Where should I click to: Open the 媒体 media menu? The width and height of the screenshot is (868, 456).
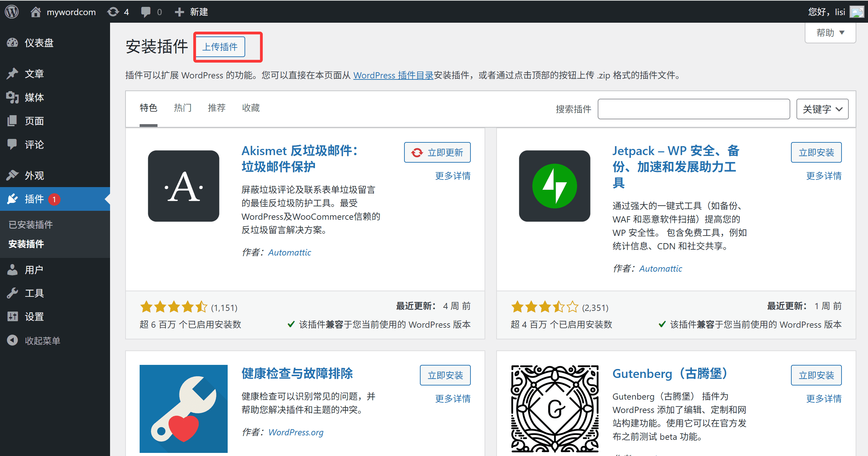click(x=34, y=97)
